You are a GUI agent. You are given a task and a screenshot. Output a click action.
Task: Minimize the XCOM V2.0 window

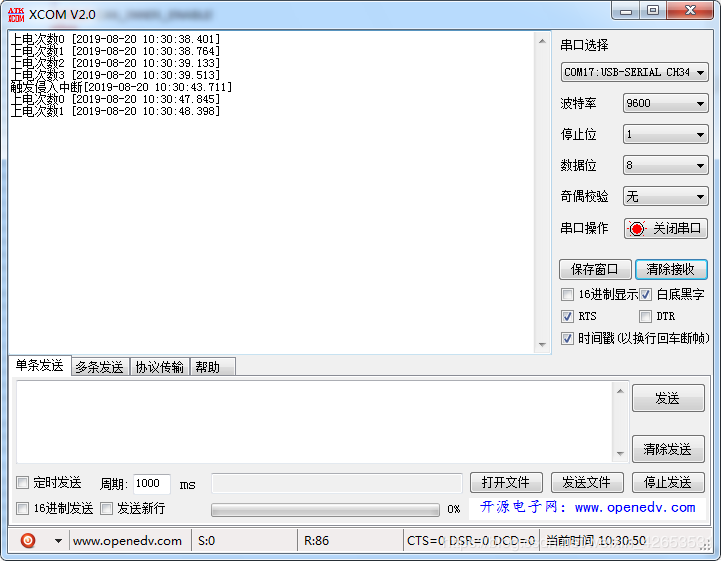626,11
